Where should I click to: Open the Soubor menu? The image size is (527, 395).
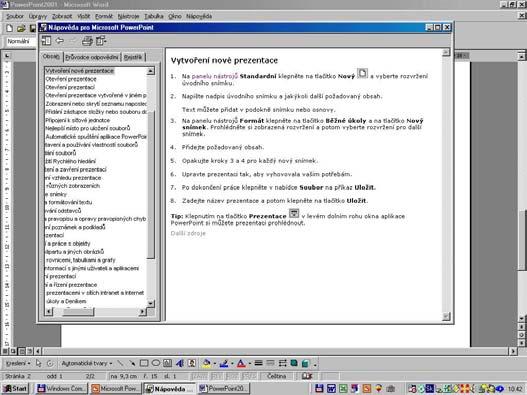click(15, 16)
